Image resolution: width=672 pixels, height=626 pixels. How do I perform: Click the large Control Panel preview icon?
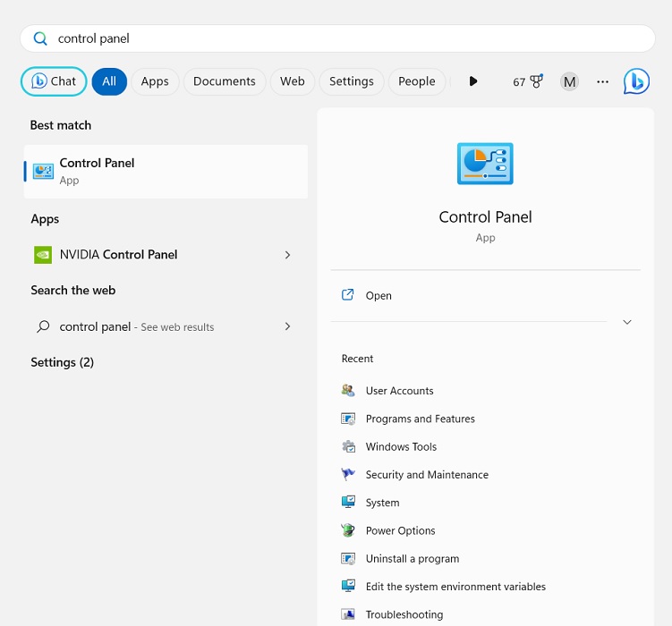pos(485,164)
